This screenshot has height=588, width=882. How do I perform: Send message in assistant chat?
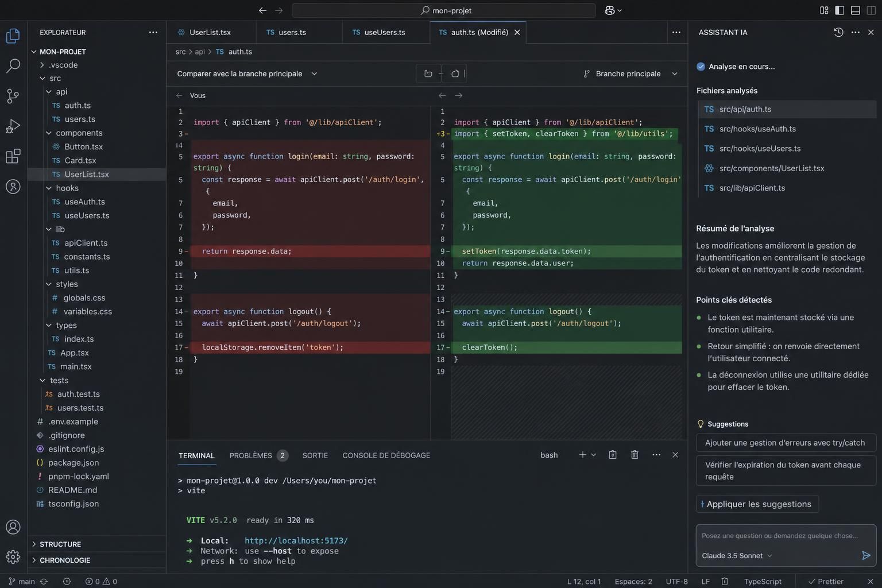click(x=866, y=555)
